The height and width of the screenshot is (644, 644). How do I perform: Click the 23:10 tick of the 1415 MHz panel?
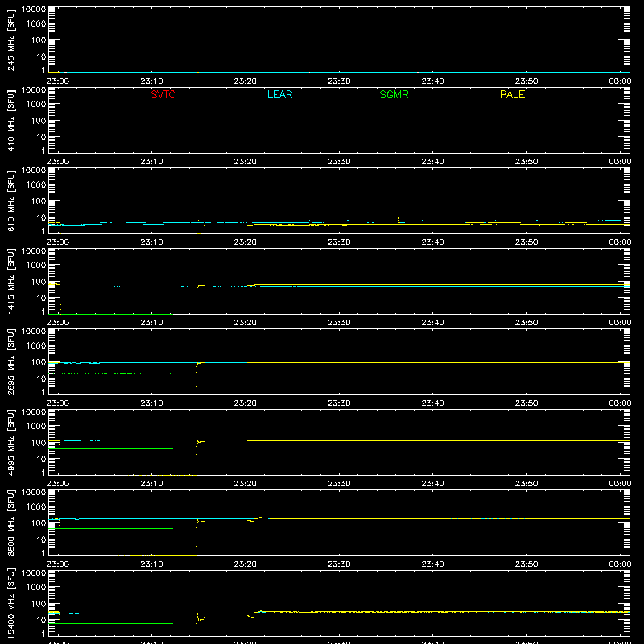click(x=151, y=323)
